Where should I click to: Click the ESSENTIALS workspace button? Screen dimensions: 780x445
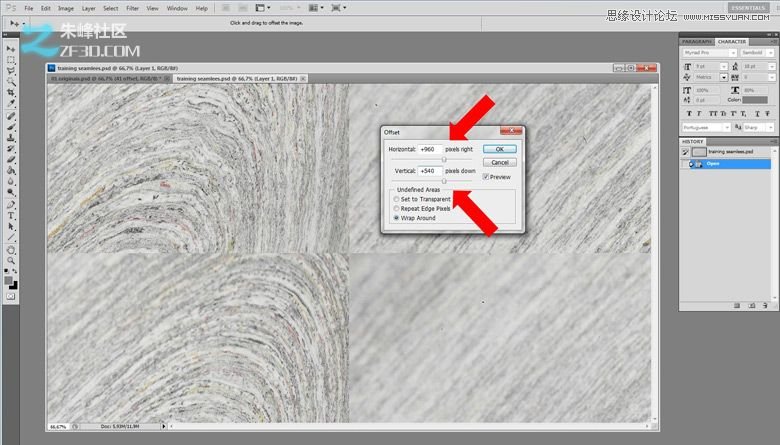click(748, 8)
